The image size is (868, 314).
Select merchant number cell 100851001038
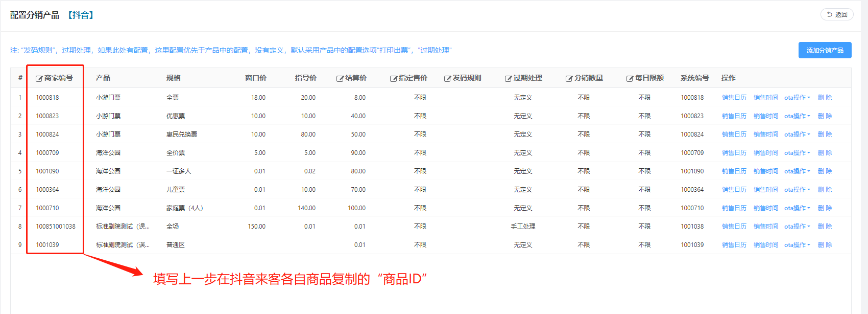coord(55,227)
